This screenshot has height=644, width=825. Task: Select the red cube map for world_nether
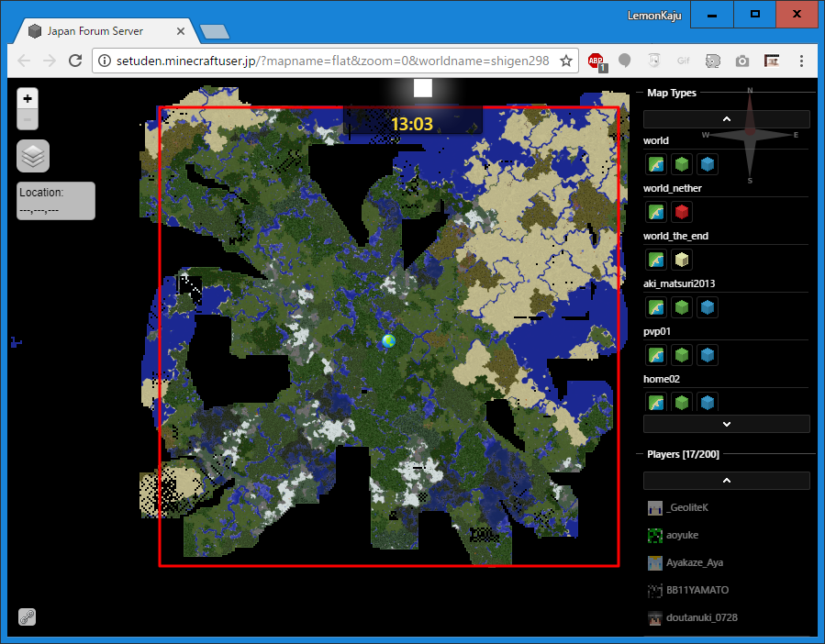681,212
